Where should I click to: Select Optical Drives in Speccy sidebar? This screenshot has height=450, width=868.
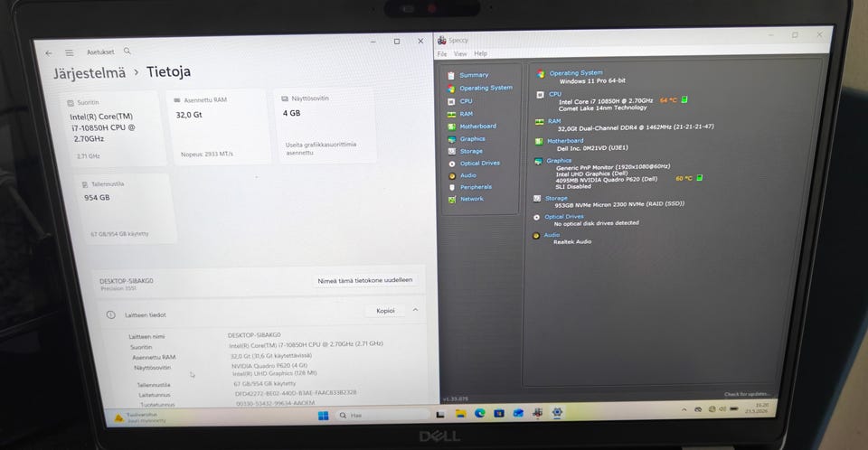click(479, 164)
